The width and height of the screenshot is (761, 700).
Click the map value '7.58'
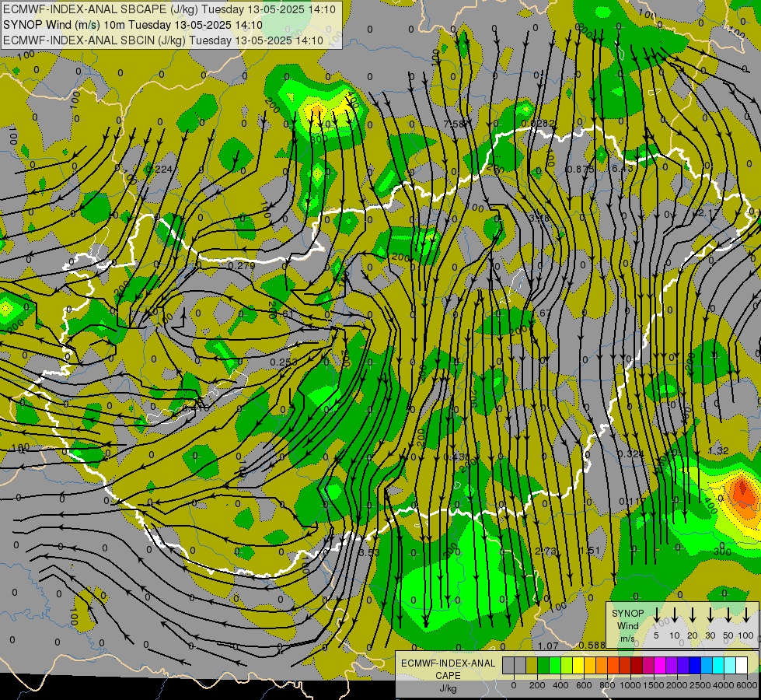click(454, 124)
